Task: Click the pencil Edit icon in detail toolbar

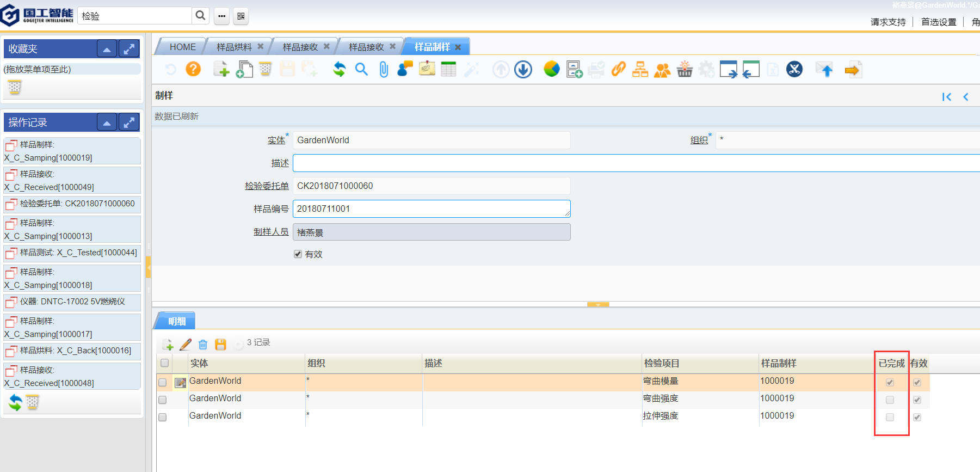Action: pyautogui.click(x=186, y=344)
